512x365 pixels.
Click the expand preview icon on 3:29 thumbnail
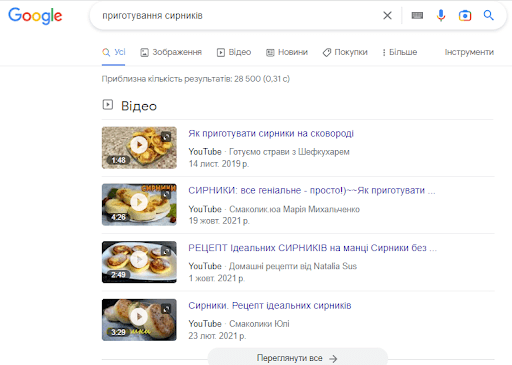click(x=166, y=309)
